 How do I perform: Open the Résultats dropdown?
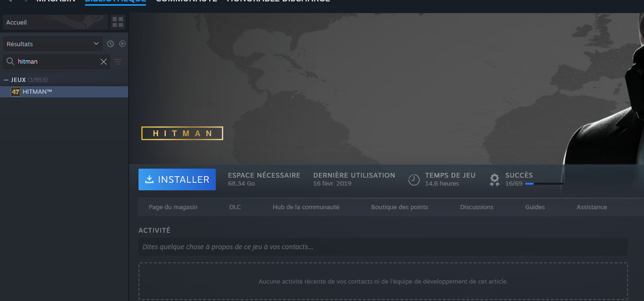(53, 44)
